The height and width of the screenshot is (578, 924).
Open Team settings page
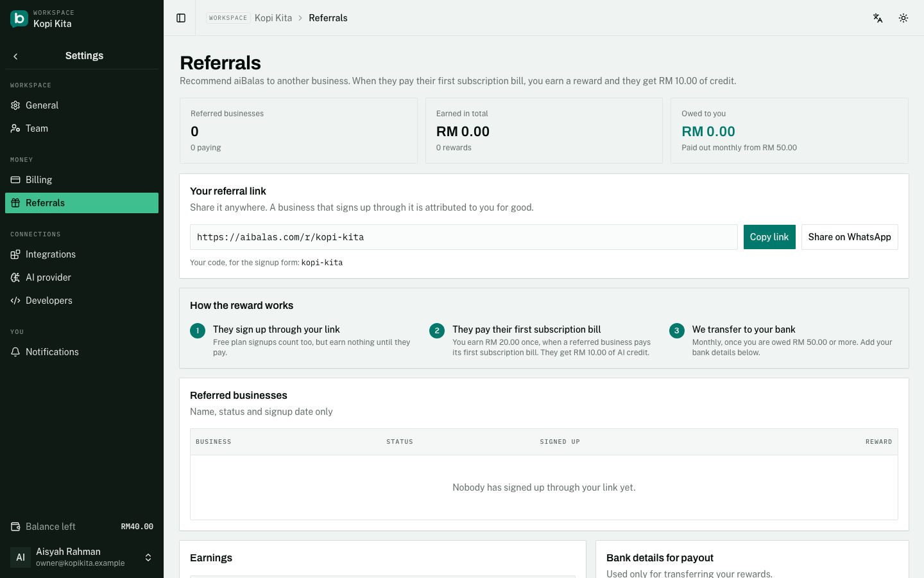[x=81, y=128]
